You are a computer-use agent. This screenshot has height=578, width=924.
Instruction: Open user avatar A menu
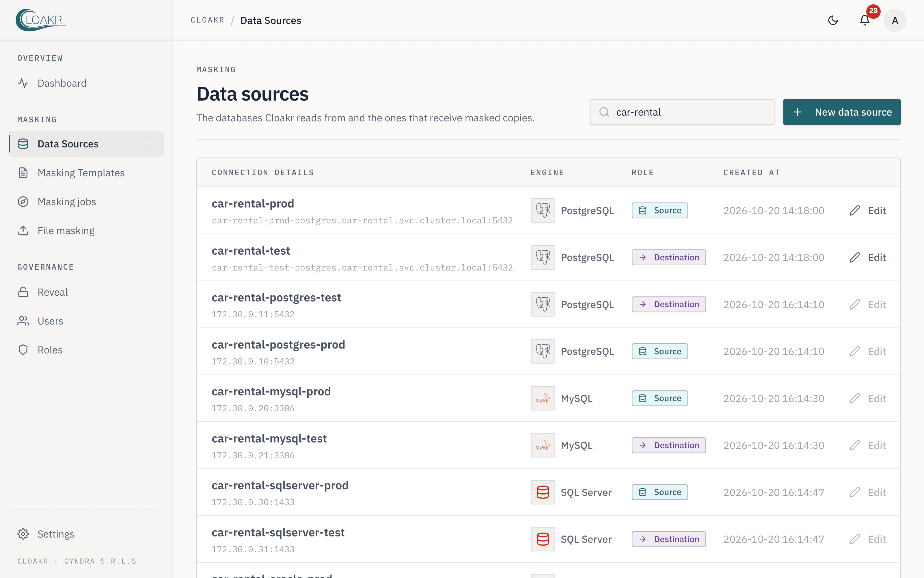895,20
